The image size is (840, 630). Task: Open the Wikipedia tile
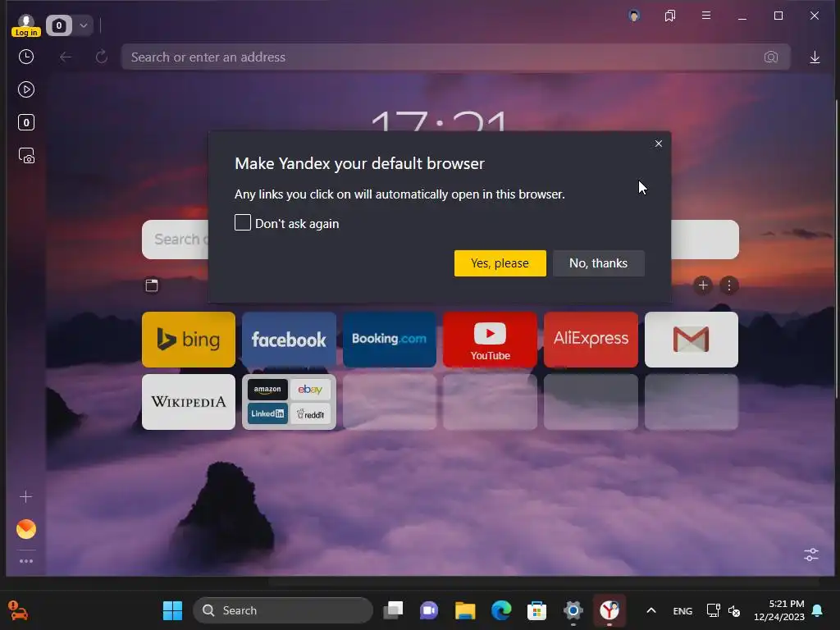pyautogui.click(x=189, y=402)
